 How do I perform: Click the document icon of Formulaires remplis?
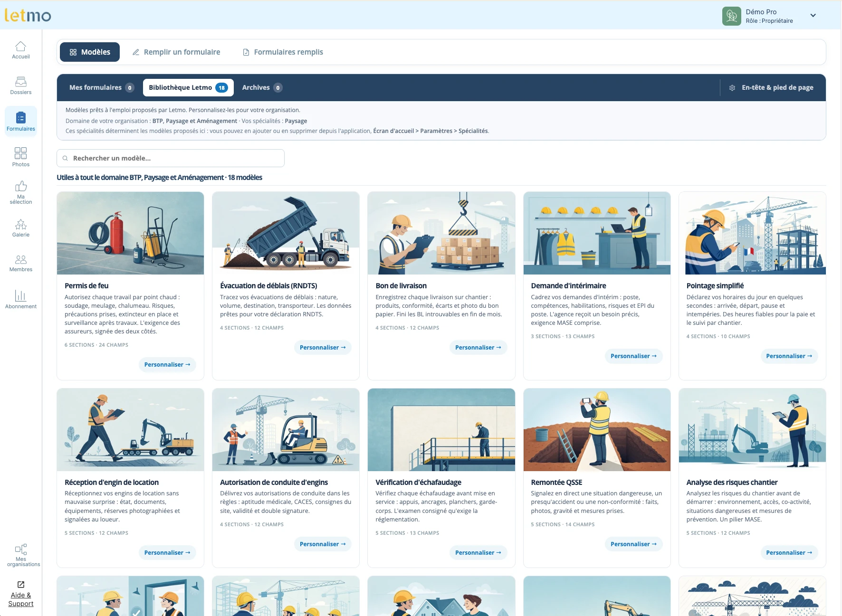coord(246,52)
